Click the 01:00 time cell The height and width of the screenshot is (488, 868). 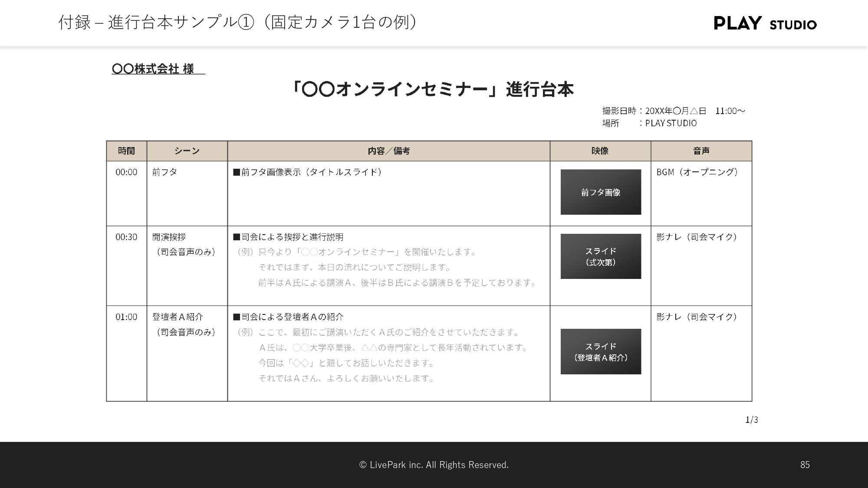click(126, 317)
